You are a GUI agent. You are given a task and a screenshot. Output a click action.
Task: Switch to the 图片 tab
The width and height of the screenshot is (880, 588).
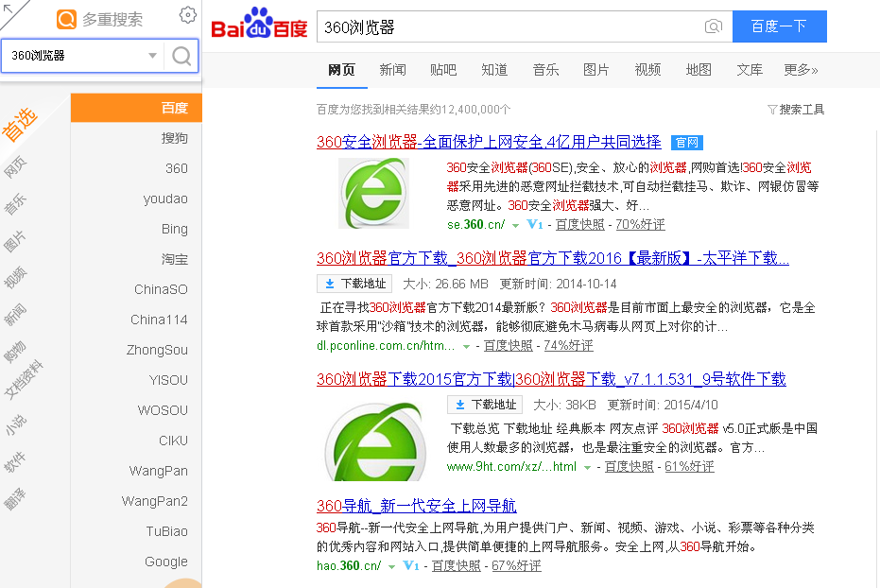click(x=596, y=70)
